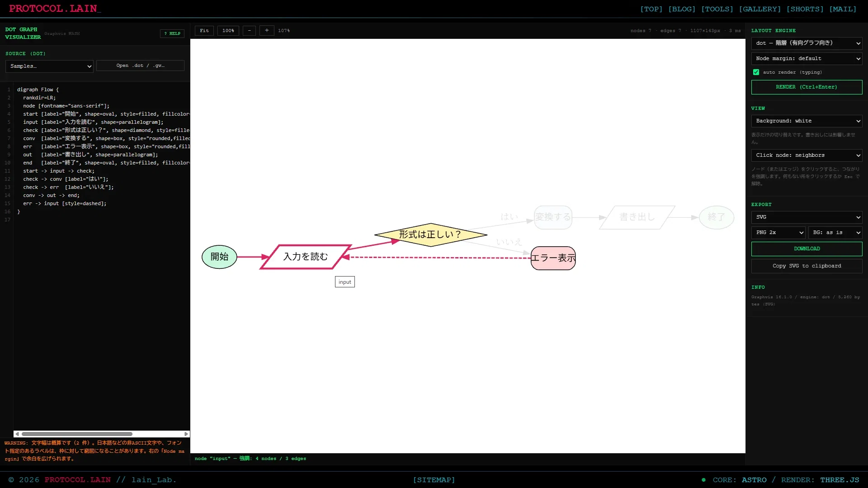The image size is (868, 488).
Task: Click the right arrow of horizontal scrollbar
Action: tap(186, 434)
